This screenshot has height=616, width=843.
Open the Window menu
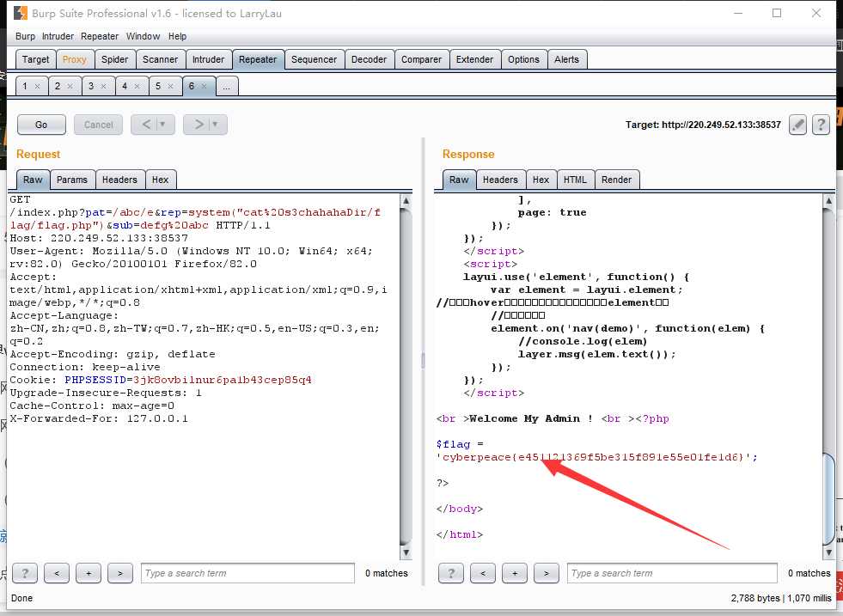(x=143, y=36)
